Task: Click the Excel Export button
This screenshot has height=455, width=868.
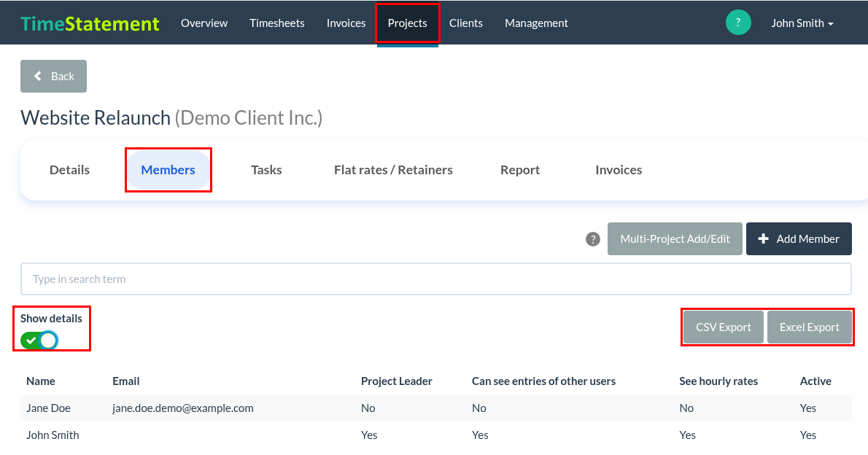Action: [810, 327]
